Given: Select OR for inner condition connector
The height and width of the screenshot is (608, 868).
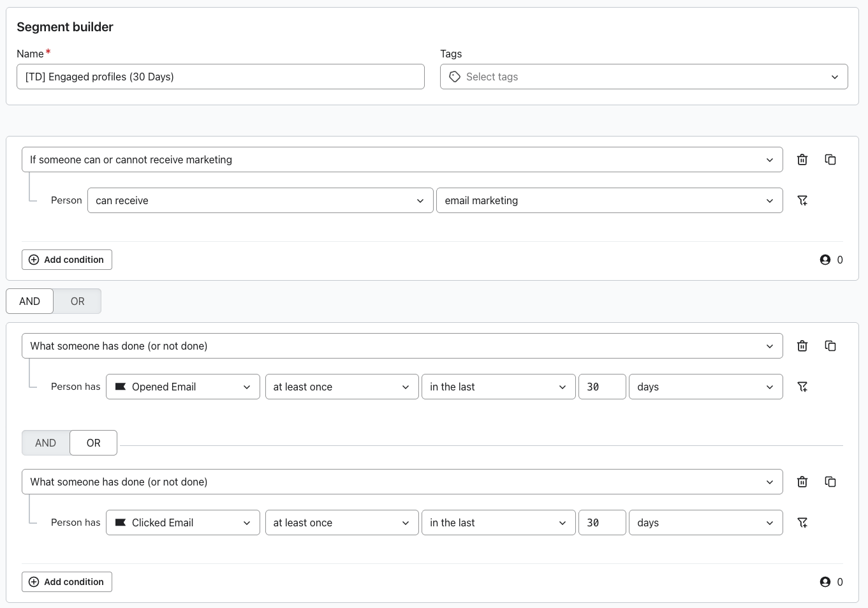Looking at the screenshot, I should point(93,443).
